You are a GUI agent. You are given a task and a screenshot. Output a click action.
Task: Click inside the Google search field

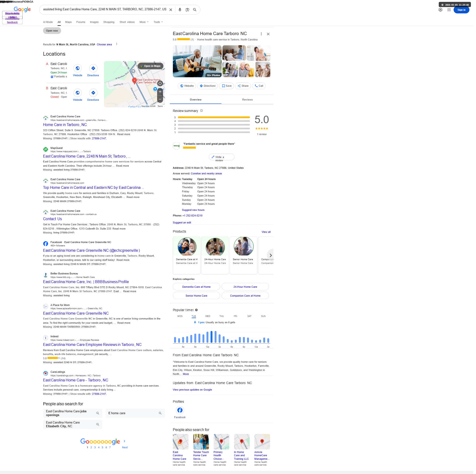[105, 9]
